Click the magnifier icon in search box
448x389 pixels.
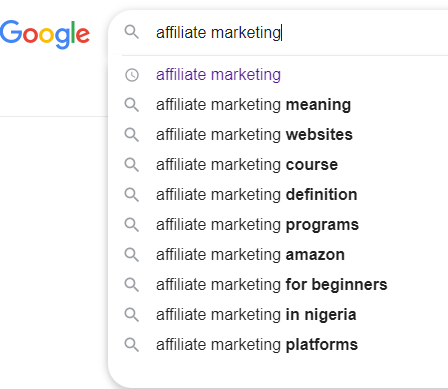point(132,32)
